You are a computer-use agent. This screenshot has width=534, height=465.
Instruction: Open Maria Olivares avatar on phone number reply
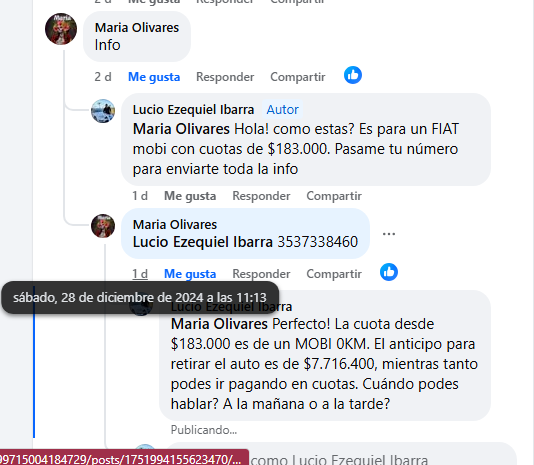[103, 226]
